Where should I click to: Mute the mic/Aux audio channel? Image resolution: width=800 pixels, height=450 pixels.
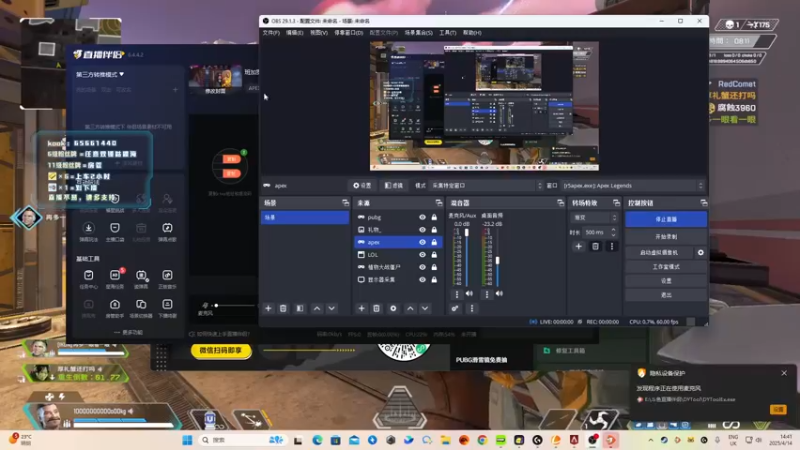pyautogui.click(x=469, y=294)
